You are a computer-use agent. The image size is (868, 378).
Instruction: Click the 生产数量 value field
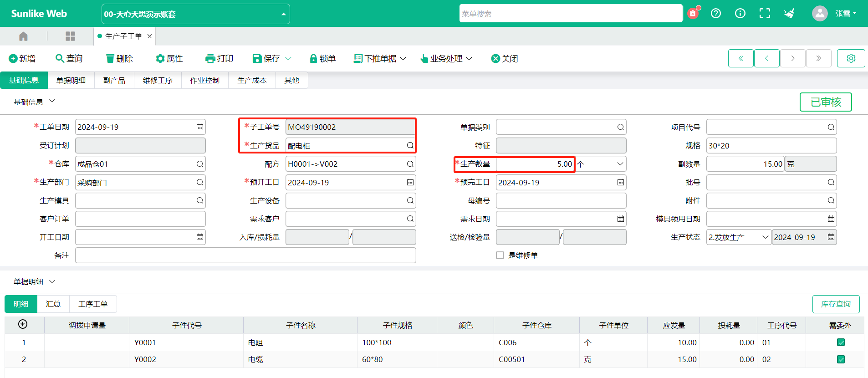[x=535, y=164]
